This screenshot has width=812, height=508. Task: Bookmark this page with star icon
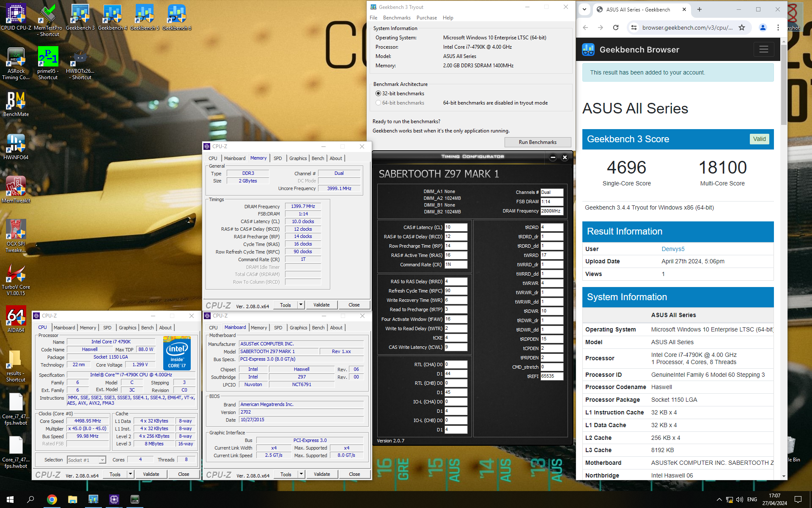(x=741, y=28)
